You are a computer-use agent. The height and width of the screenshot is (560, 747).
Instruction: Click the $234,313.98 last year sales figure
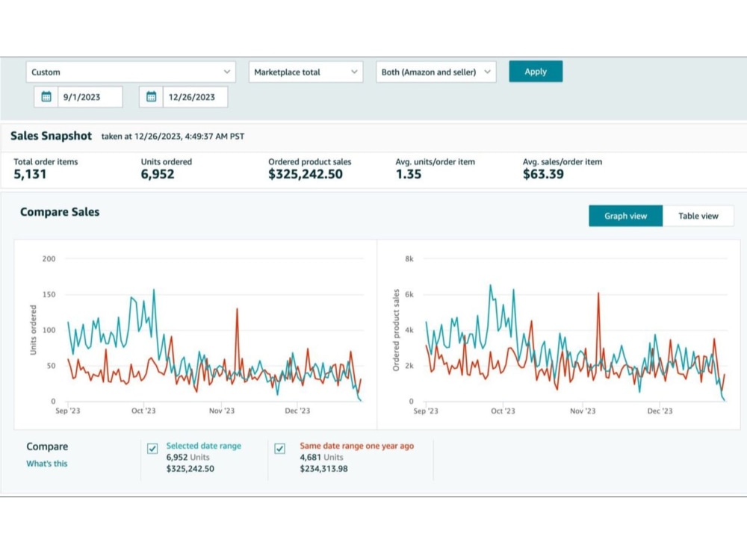click(323, 469)
